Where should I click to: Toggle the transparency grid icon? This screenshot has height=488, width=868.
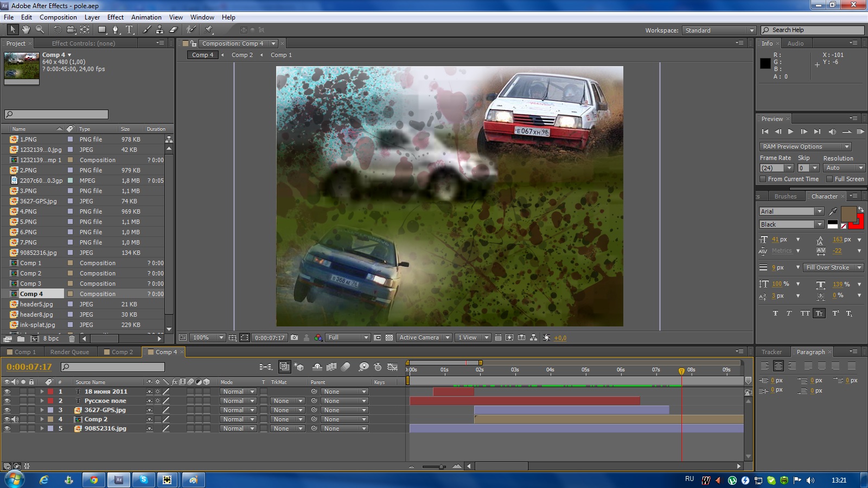click(389, 338)
